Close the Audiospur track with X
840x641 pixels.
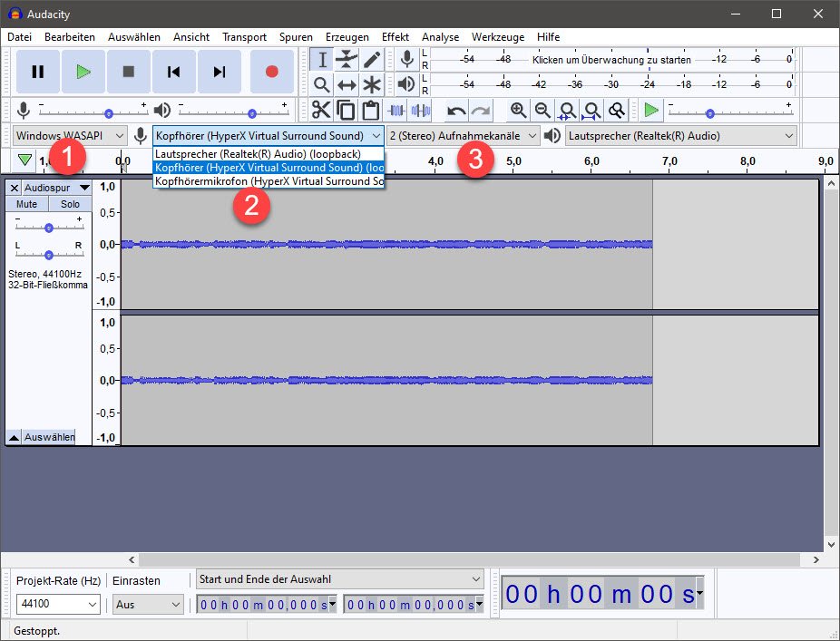tap(14, 188)
